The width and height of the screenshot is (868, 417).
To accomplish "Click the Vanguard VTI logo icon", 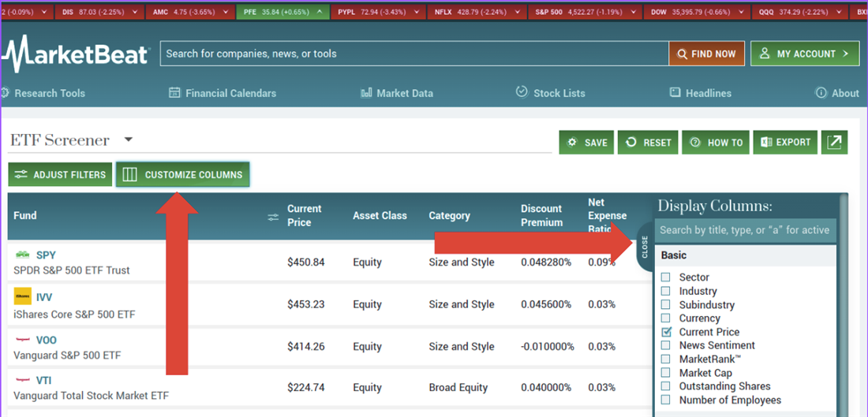I will coord(22,380).
